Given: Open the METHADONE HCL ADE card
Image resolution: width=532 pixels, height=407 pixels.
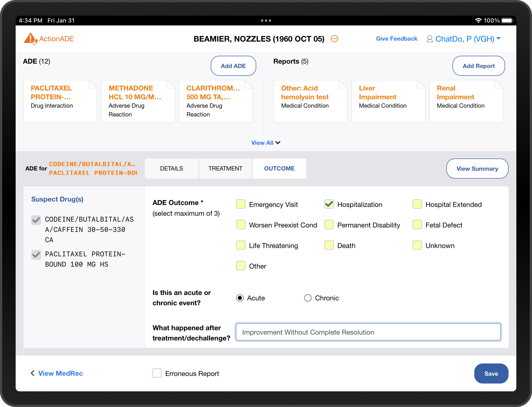Looking at the screenshot, I should point(138,101).
